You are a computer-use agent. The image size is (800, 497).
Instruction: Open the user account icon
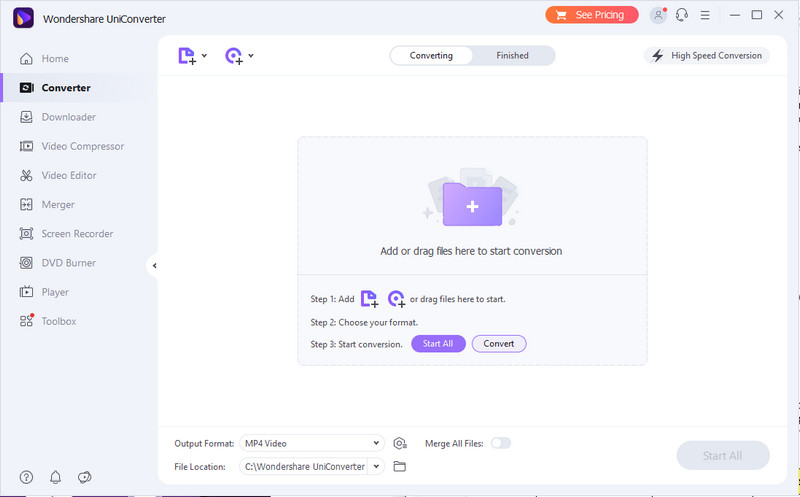[x=658, y=15]
